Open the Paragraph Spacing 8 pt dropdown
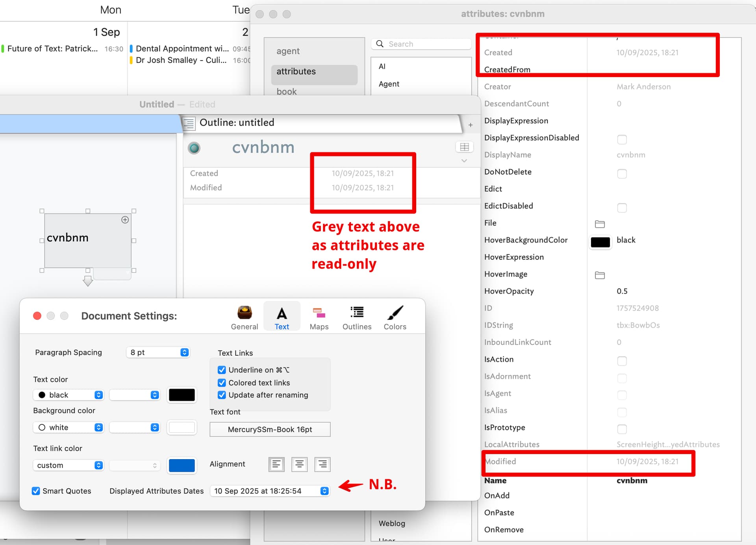756x545 pixels. coord(158,352)
